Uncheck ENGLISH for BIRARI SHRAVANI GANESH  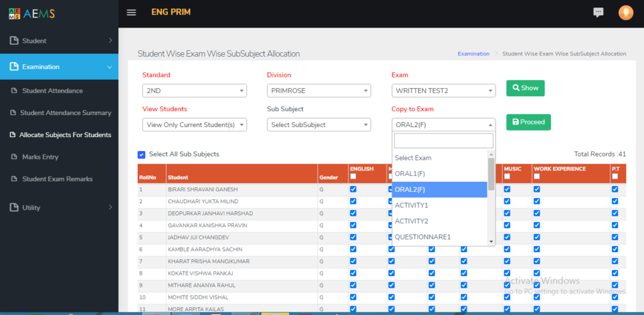tap(353, 189)
